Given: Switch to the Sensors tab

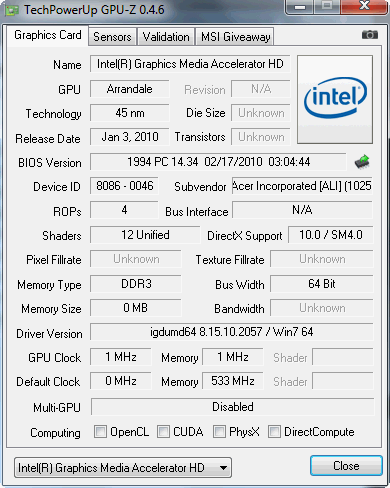Looking at the screenshot, I should 112,37.
